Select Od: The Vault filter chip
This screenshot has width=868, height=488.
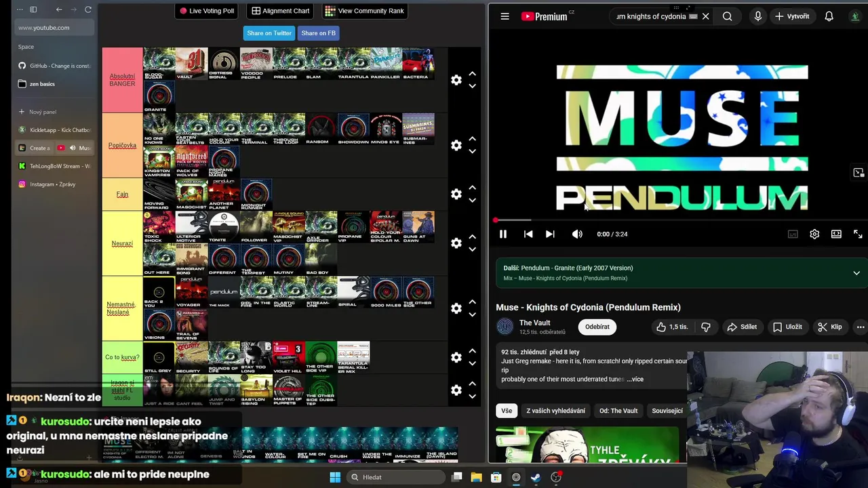[618, 411]
